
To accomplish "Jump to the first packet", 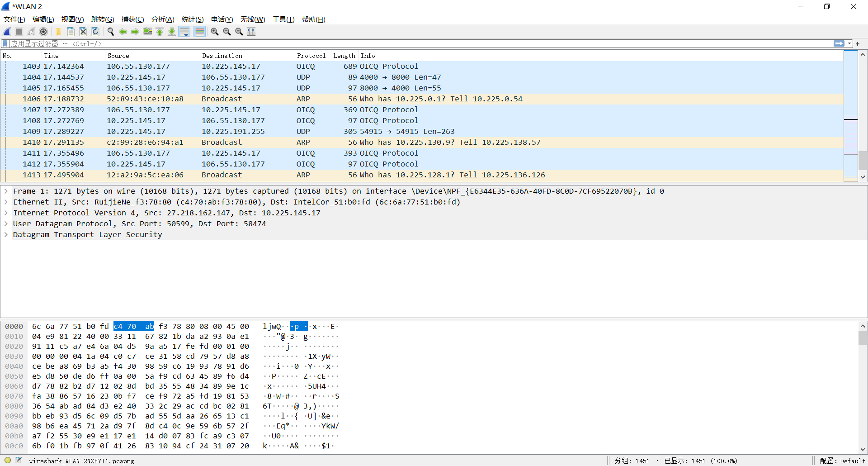I will point(160,32).
